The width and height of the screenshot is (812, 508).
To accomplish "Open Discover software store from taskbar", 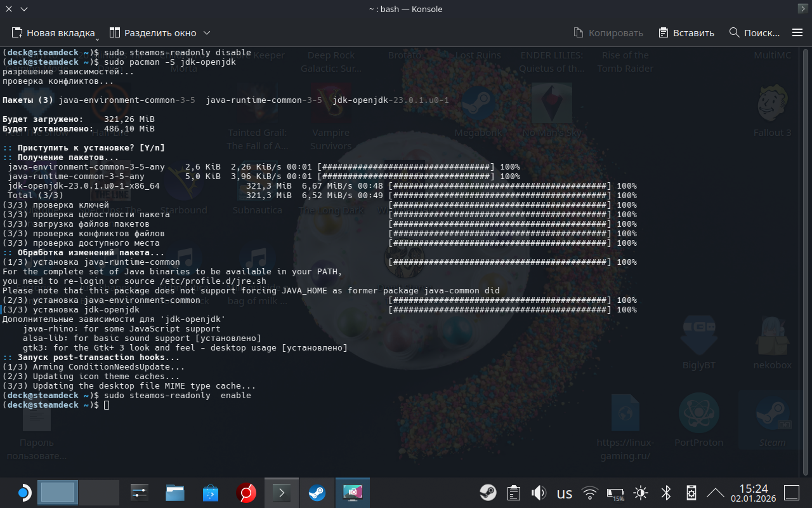I will (x=211, y=493).
